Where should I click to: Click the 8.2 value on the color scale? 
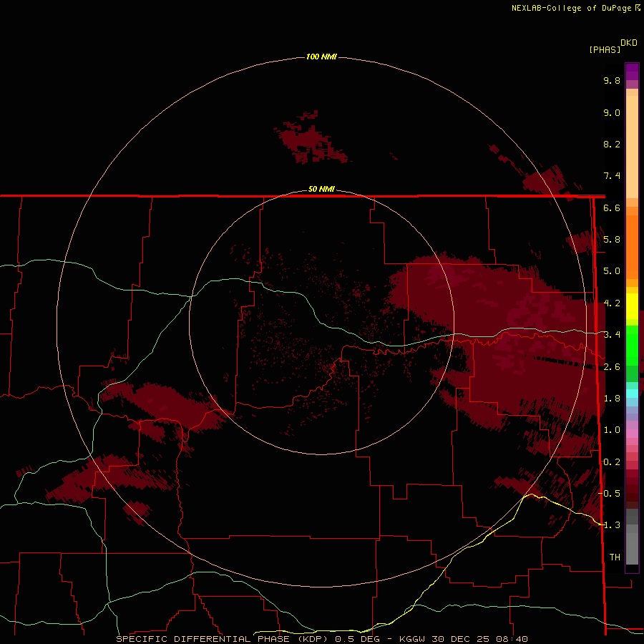[612, 144]
